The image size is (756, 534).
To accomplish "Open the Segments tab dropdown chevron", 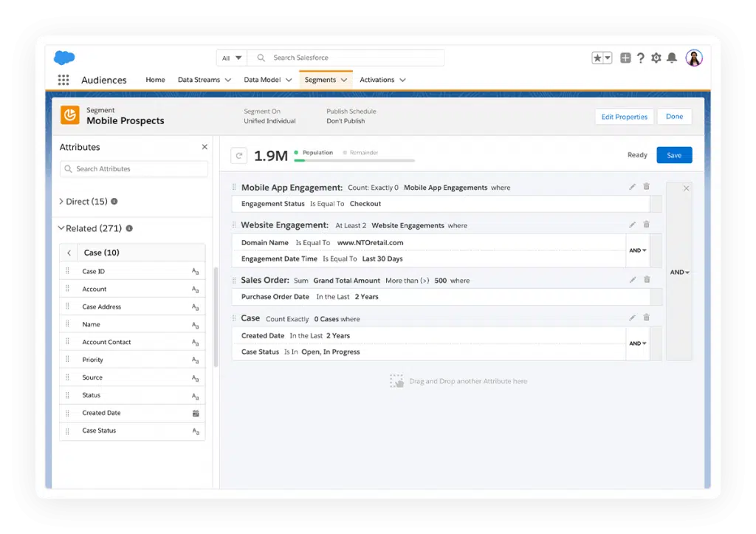I will pyautogui.click(x=344, y=80).
